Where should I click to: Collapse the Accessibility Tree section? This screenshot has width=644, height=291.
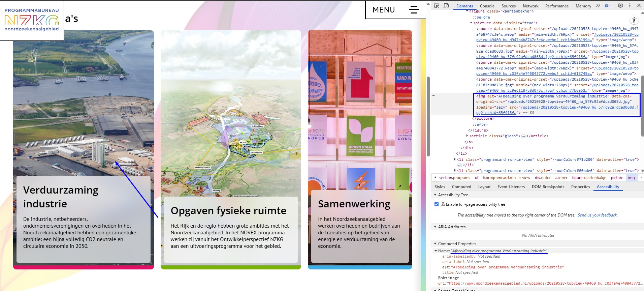coord(435,195)
